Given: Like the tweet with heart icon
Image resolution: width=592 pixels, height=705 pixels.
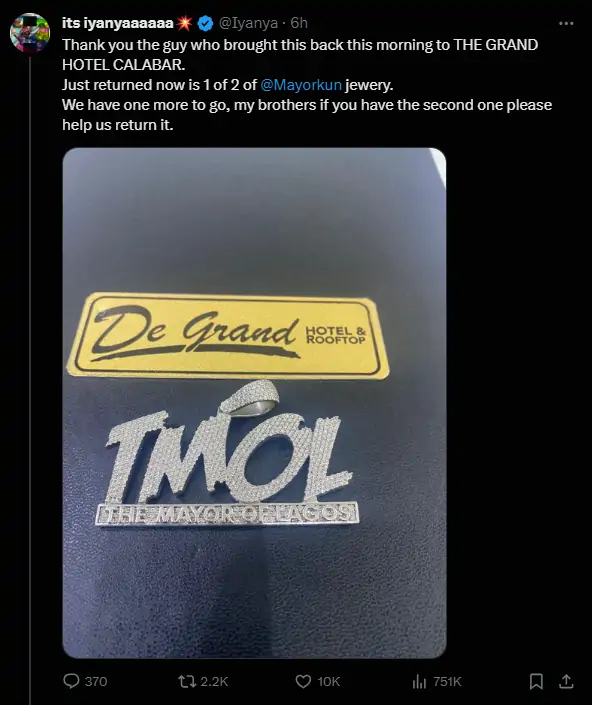Looking at the screenshot, I should [x=303, y=682].
